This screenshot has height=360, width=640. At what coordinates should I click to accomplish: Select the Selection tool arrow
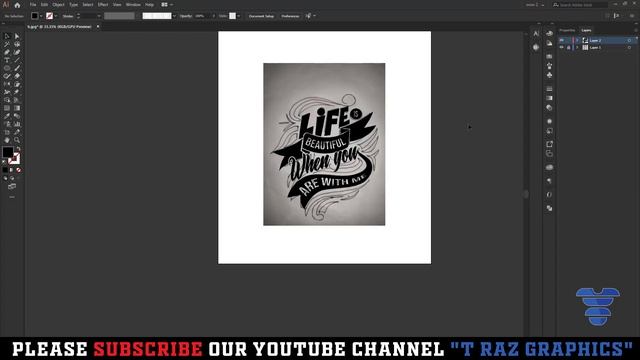[x=7, y=36]
